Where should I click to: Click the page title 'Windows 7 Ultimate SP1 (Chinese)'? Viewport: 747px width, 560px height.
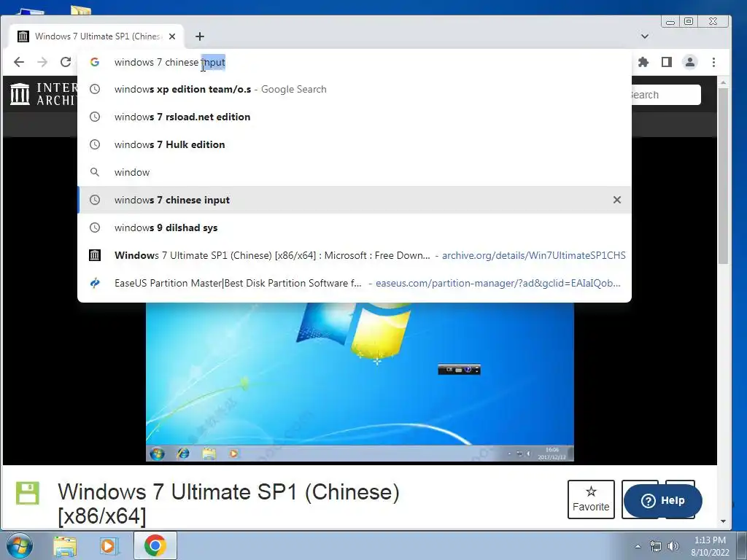coord(228,492)
